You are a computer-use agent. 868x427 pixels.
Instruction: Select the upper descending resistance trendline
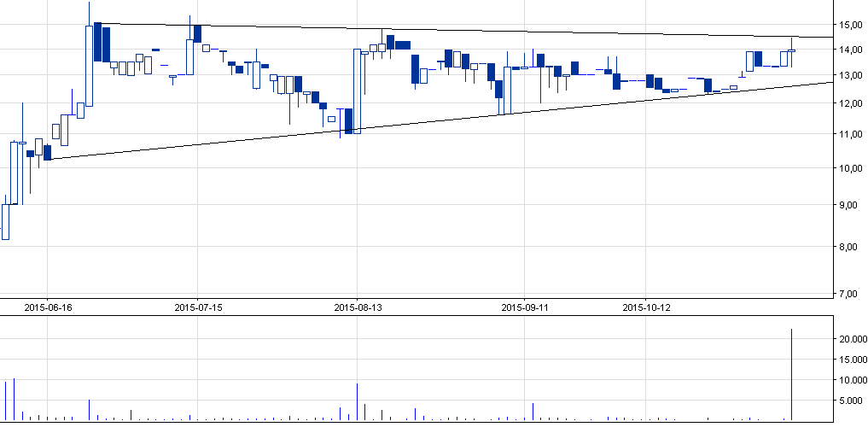click(512, 32)
